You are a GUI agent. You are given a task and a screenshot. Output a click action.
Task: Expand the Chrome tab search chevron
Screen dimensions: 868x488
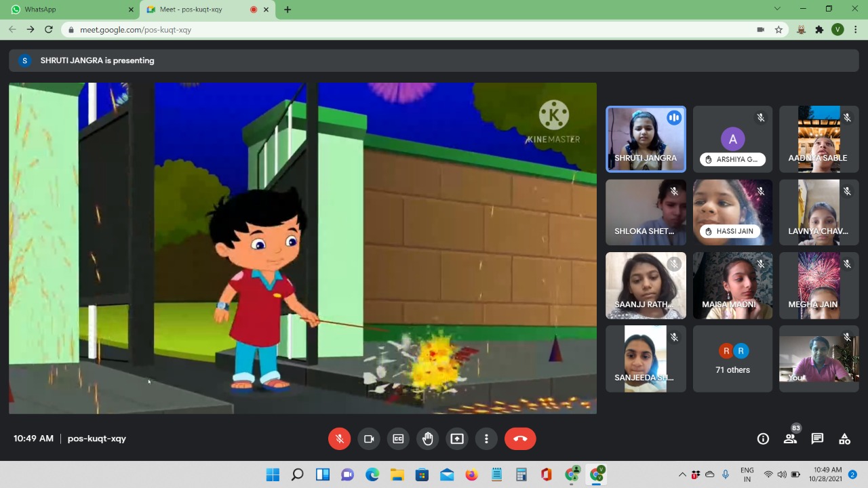pos(777,9)
